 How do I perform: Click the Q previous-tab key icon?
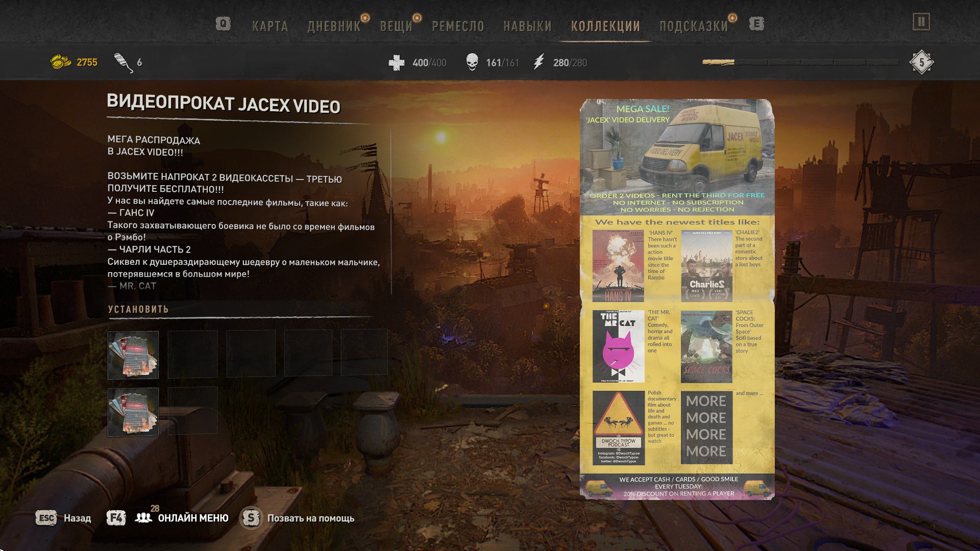223,24
